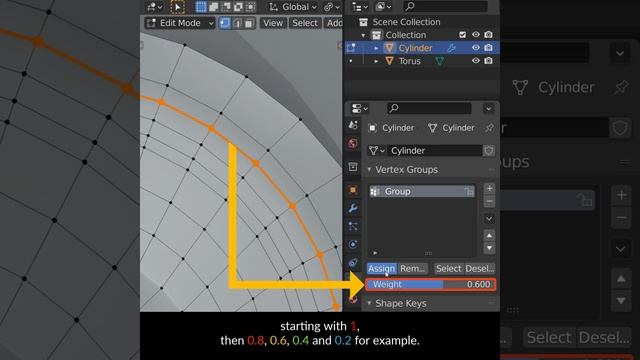Pin the Properties context with the pin icon
The width and height of the screenshot is (640, 360).
(489, 128)
